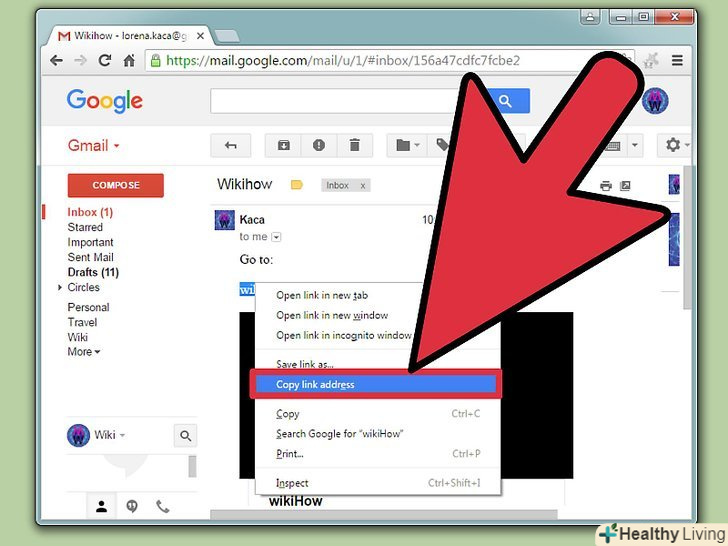Image resolution: width=728 pixels, height=546 pixels.
Task: Click the Google logo
Action: pos(104,101)
